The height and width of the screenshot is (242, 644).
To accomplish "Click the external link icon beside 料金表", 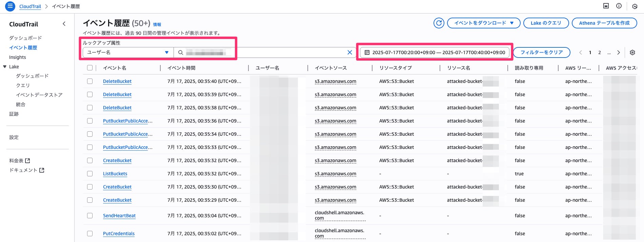I will (x=28, y=161).
